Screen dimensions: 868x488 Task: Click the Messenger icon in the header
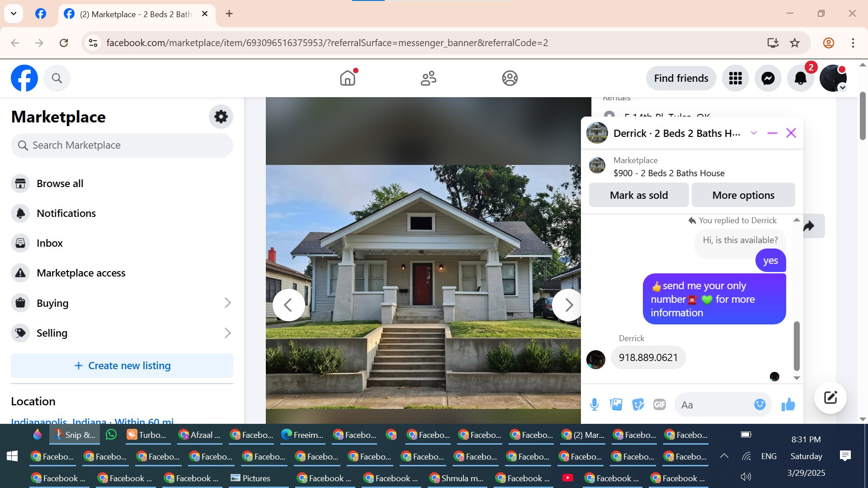(768, 78)
